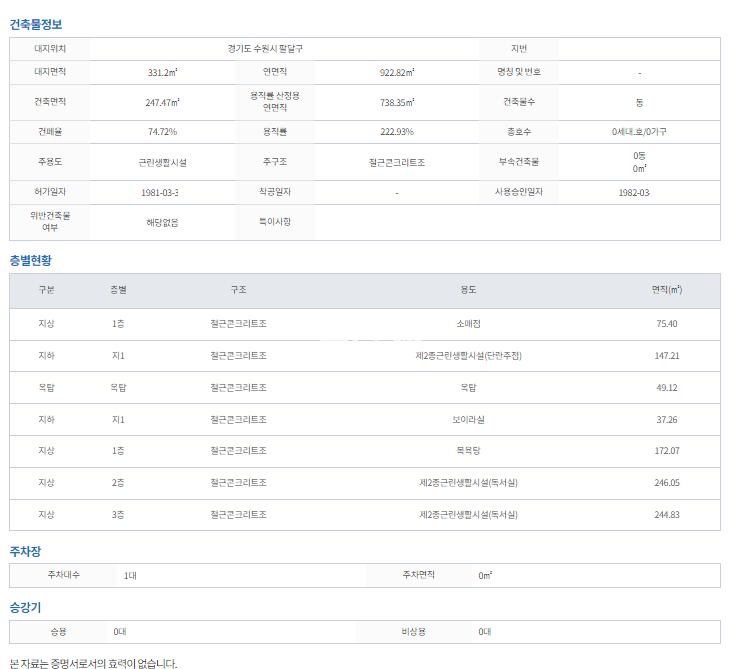Click the 건축물정보 section heading

(35, 23)
